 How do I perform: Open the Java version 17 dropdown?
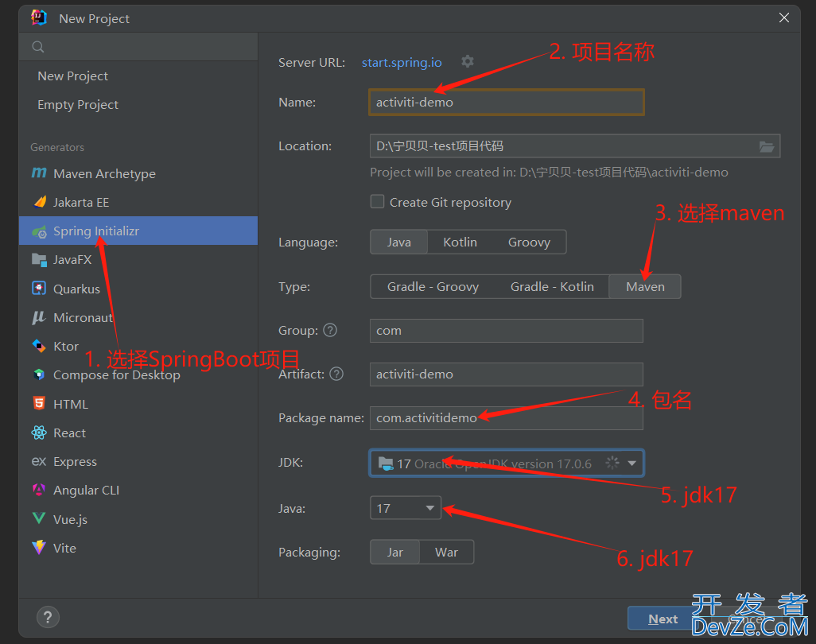tap(406, 508)
